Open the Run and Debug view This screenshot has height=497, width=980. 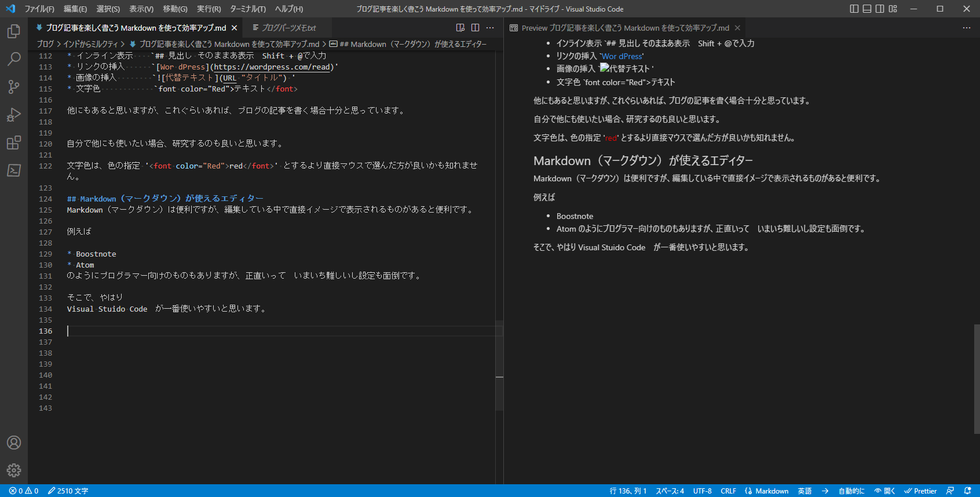[x=14, y=115]
